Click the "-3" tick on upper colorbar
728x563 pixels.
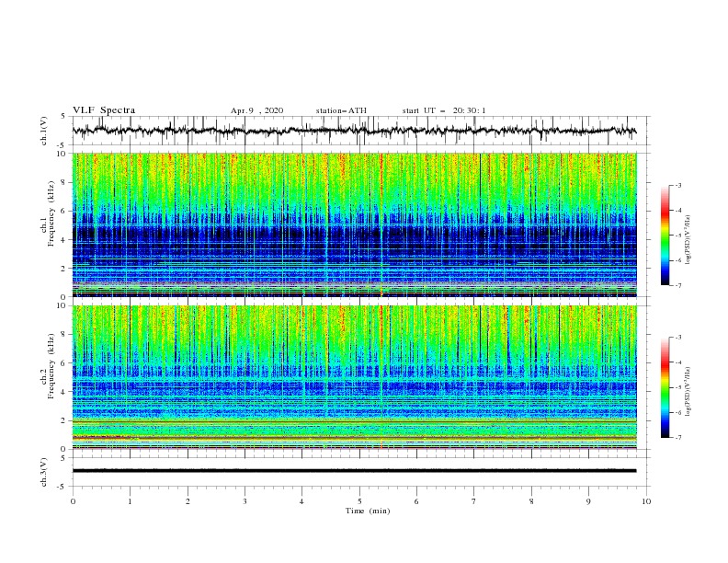[x=678, y=185]
